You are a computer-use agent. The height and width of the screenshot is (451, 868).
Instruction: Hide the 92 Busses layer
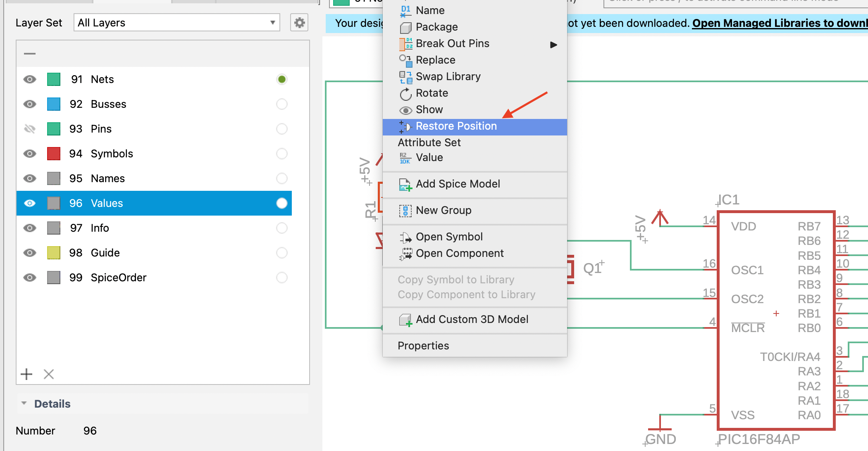click(30, 104)
